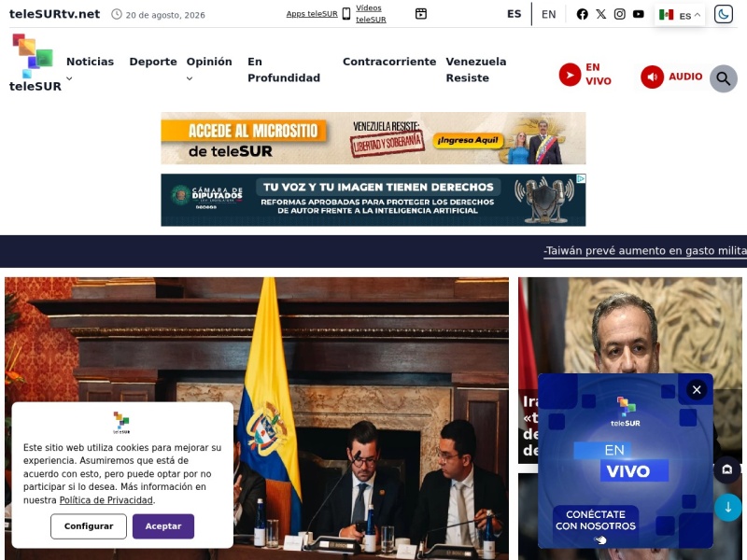This screenshot has width=747, height=560.
Task: Click the AUDIO label in header
Action: (x=685, y=77)
